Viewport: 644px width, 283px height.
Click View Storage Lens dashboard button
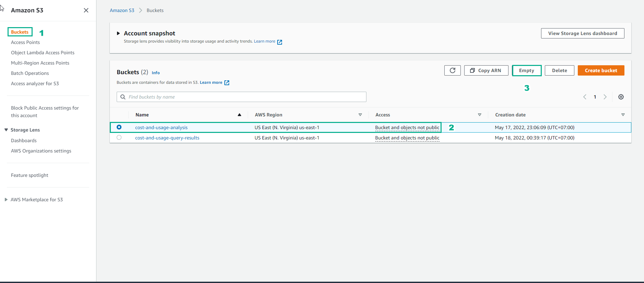583,33
